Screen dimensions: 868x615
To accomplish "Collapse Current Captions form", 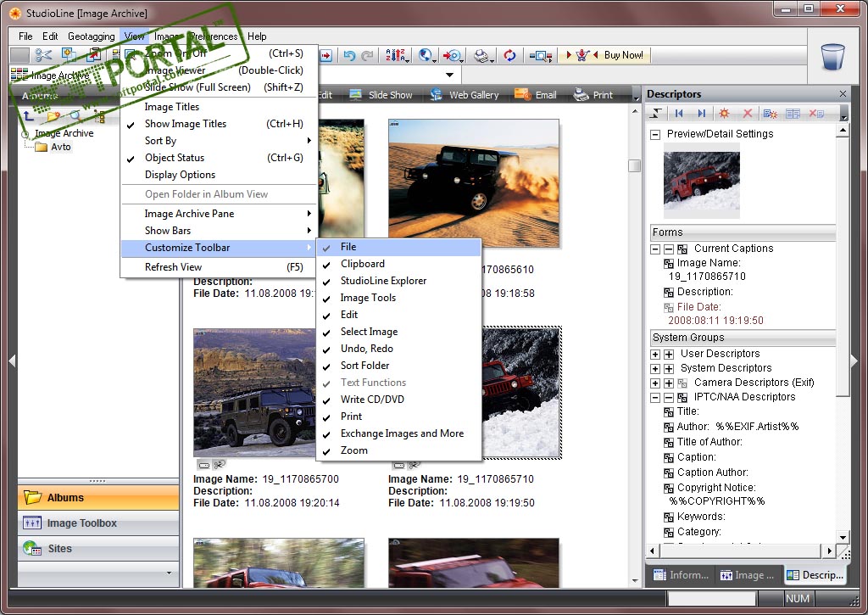I will 655,249.
